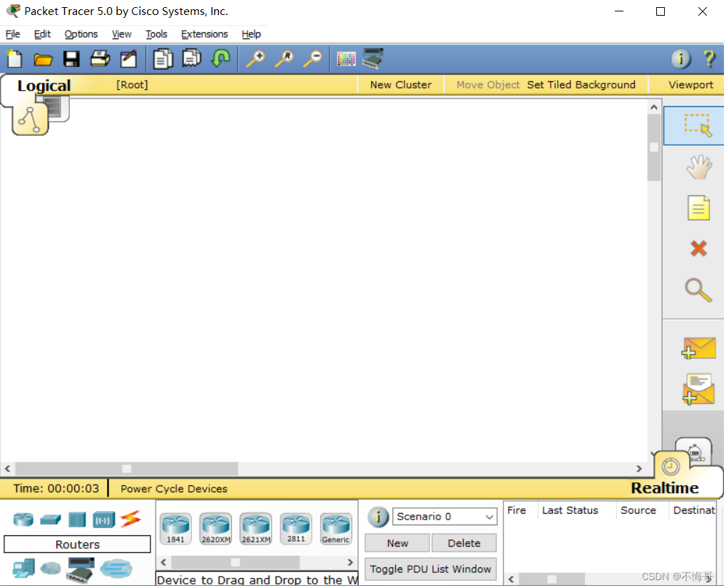
Task: Click workspace horizontal scrollbar right arrow
Action: (638, 468)
